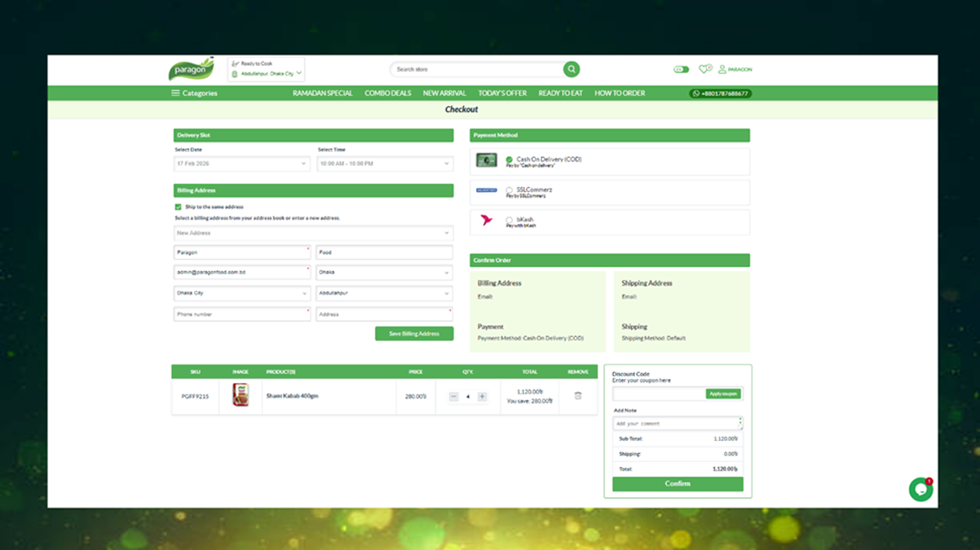980x550 pixels.
Task: Open the Select Time dropdown
Action: [385, 163]
